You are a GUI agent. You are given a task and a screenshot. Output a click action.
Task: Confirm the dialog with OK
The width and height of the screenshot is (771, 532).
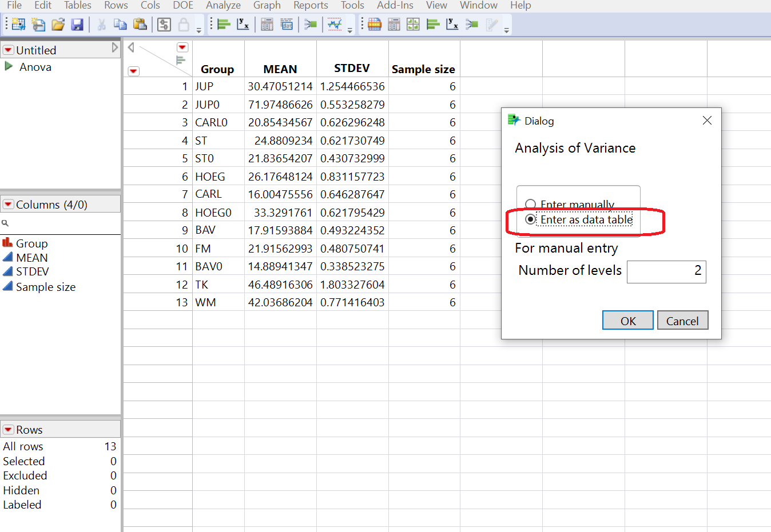click(627, 320)
